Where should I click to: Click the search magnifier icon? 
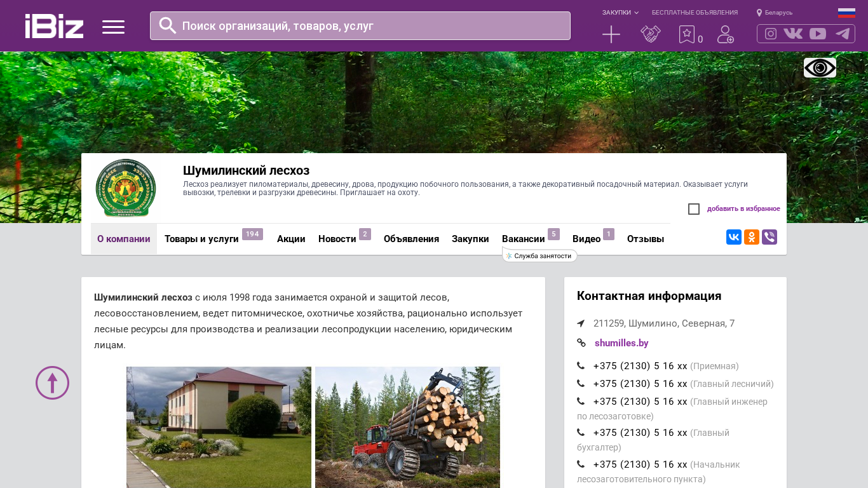(x=168, y=25)
